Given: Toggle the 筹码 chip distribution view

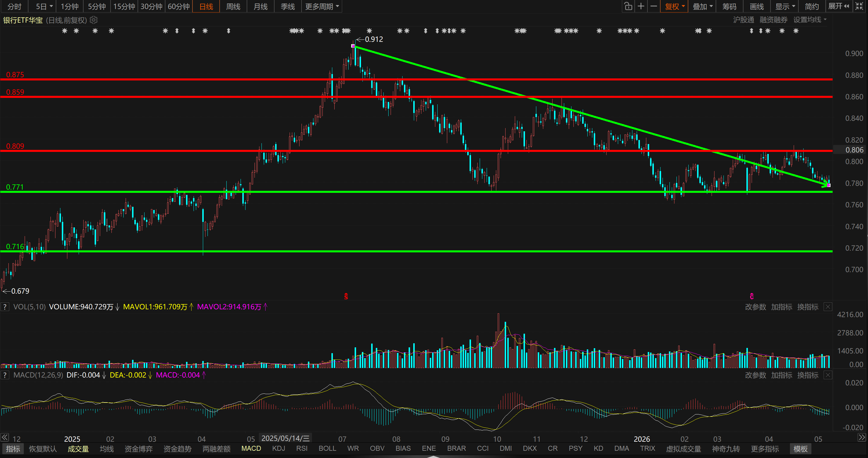Looking at the screenshot, I should 729,6.
